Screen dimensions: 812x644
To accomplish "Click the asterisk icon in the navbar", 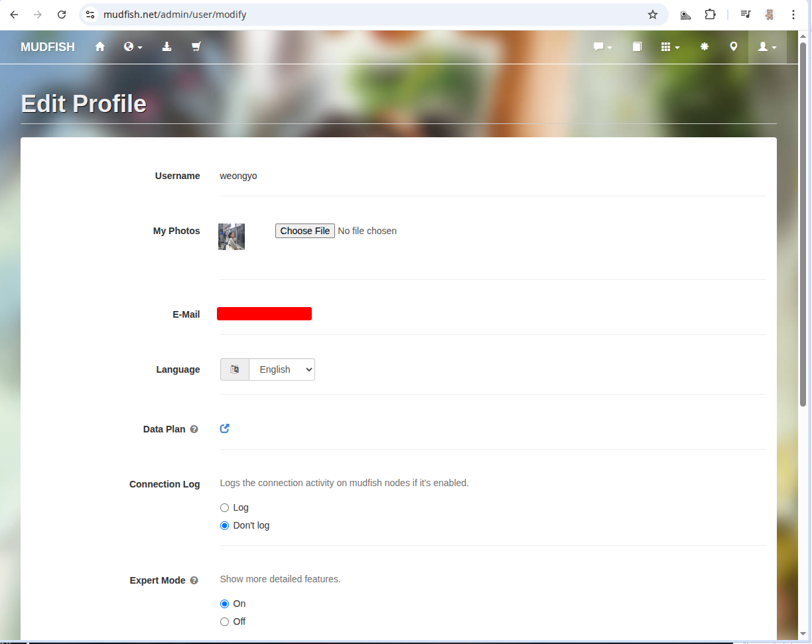I will pos(705,47).
